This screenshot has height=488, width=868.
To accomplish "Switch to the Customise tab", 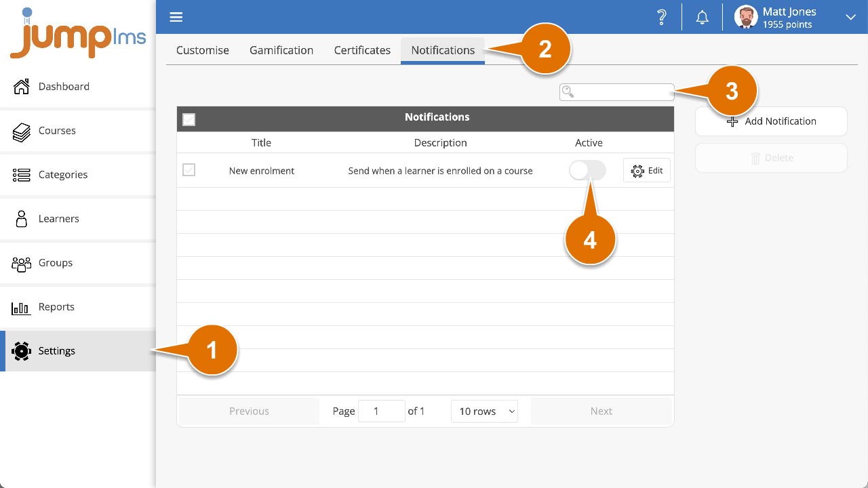I will pyautogui.click(x=203, y=50).
